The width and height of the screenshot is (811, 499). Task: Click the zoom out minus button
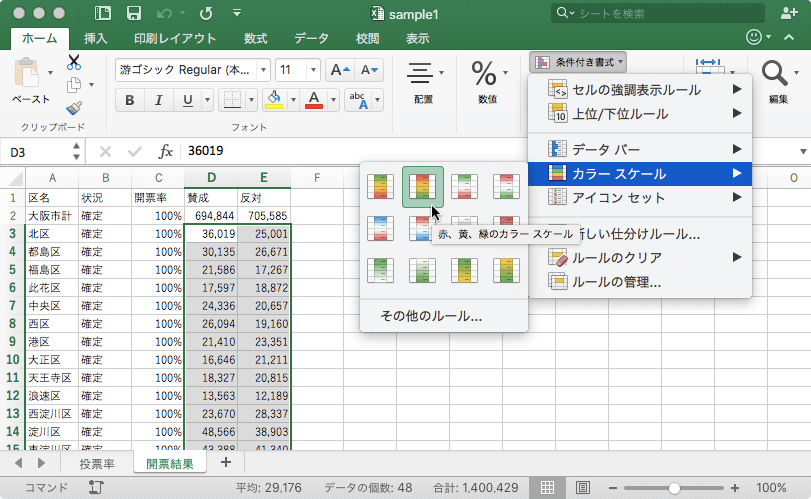[x=613, y=488]
